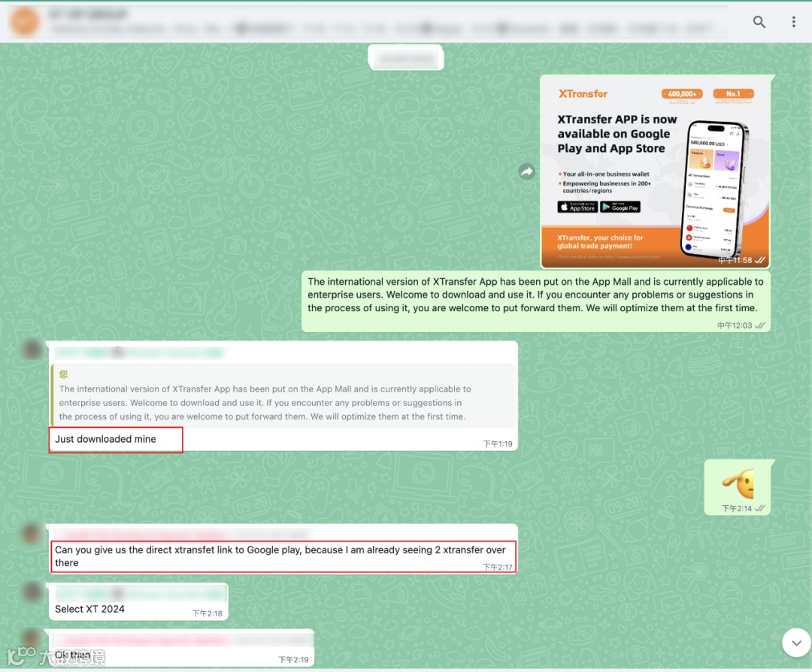Click the Google Play badge in the promo image
Screen dimensions: 812x672
click(620, 207)
